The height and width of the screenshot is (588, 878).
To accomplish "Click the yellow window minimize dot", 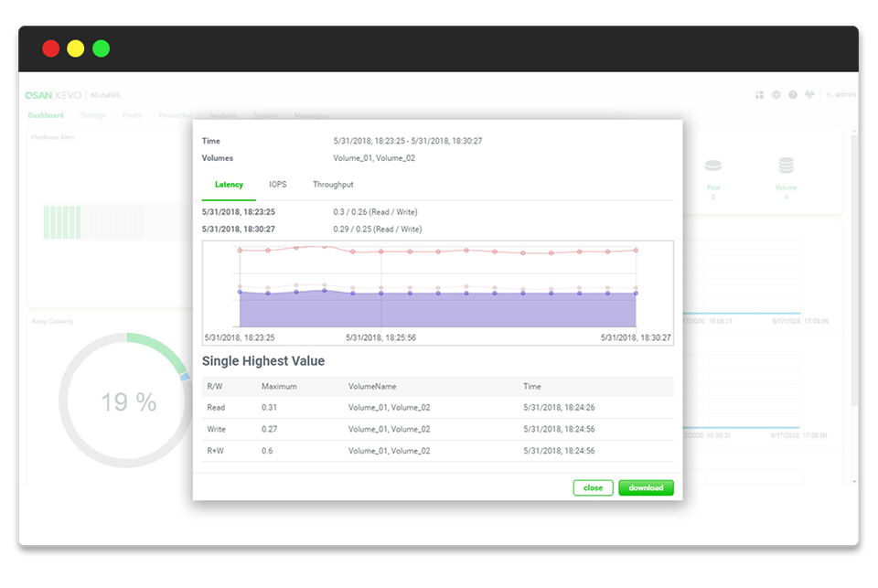I will tap(76, 48).
